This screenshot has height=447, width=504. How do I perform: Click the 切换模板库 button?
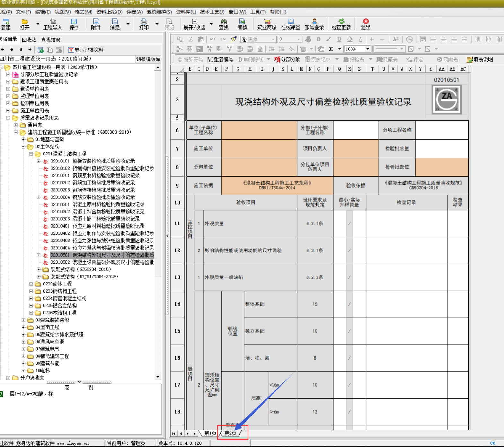(148, 59)
